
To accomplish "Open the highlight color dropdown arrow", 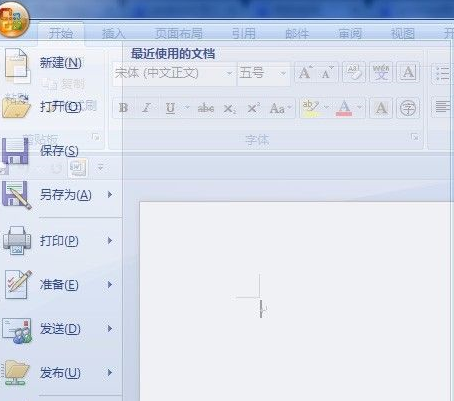I will tap(327, 107).
